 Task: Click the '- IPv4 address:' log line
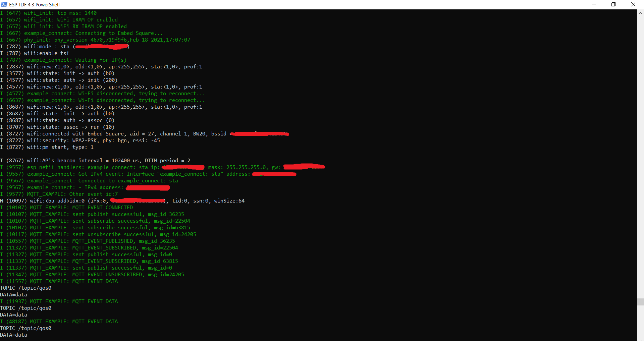pyautogui.click(x=85, y=187)
